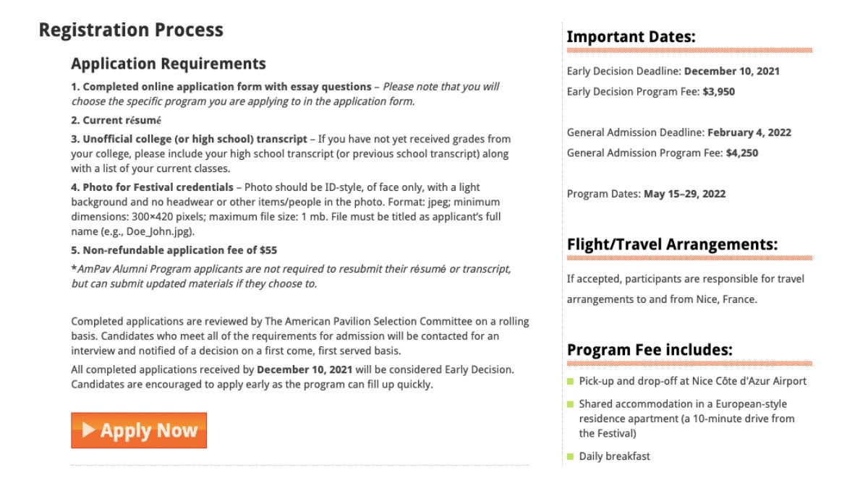Image resolution: width=868 pixels, height=488 pixels.
Task: Click the green bullet beside Daily breakfast
Action: click(x=570, y=456)
